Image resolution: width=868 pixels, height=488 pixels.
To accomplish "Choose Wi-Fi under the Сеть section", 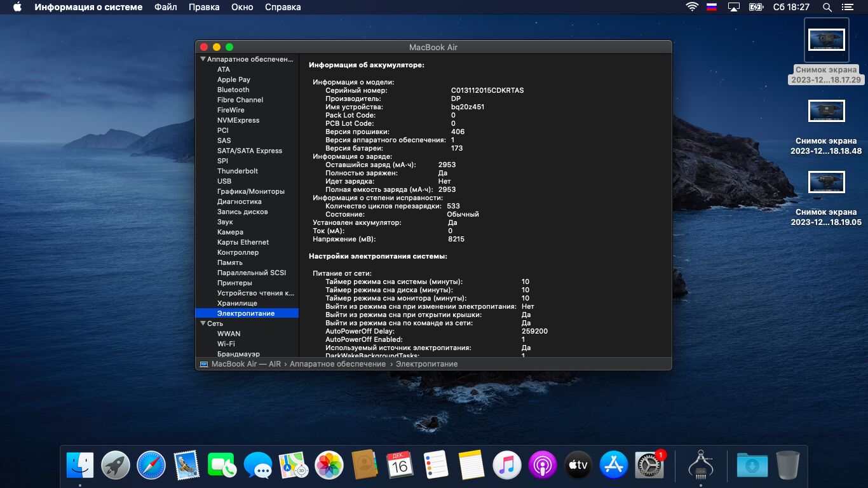I will click(x=226, y=344).
